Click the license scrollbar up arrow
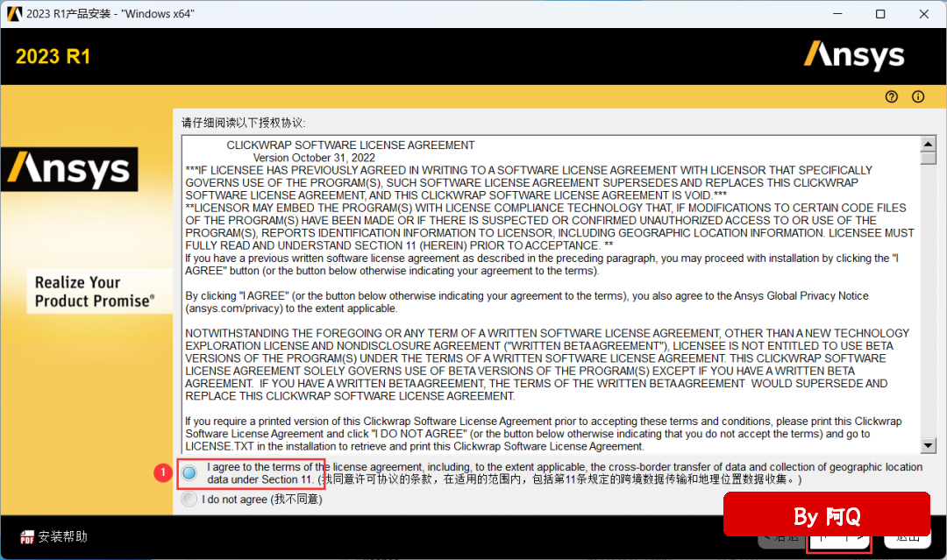Image resolution: width=947 pixels, height=560 pixels. point(929,144)
